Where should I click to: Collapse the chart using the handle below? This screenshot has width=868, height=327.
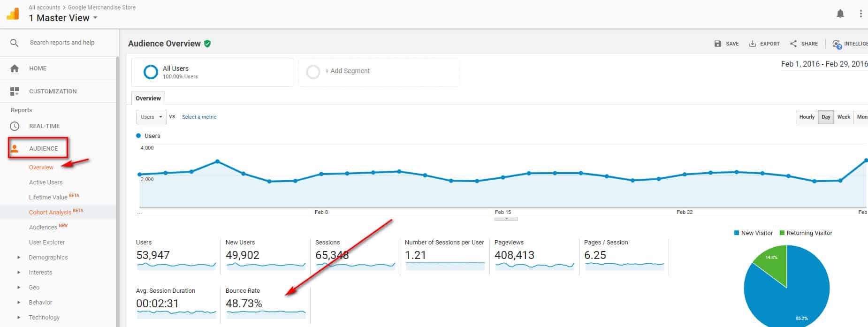[506, 218]
